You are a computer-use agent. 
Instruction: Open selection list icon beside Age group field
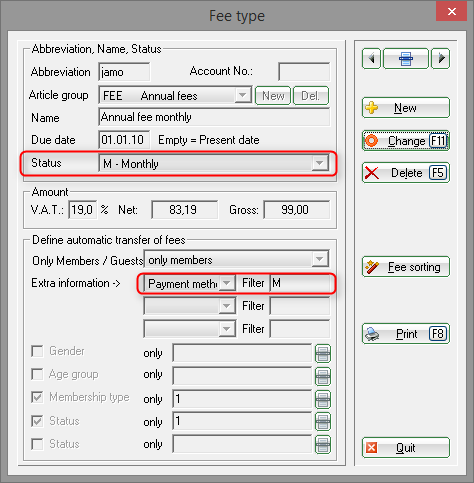[323, 376]
